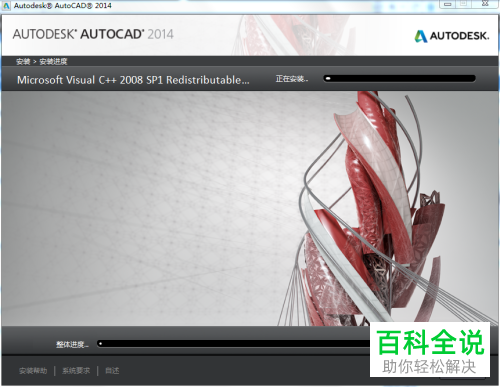Minimize the AutoCAD 2014 installer window
The image size is (500, 387).
coord(448,4)
